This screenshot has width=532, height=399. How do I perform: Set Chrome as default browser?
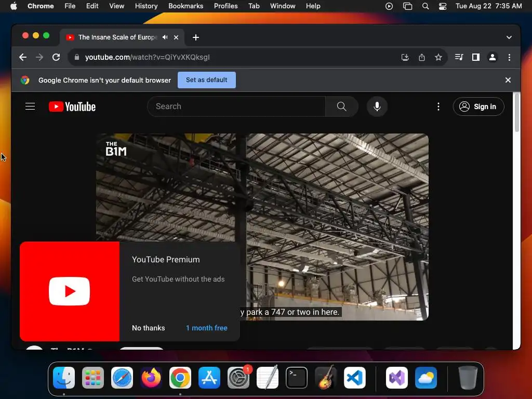point(207,80)
